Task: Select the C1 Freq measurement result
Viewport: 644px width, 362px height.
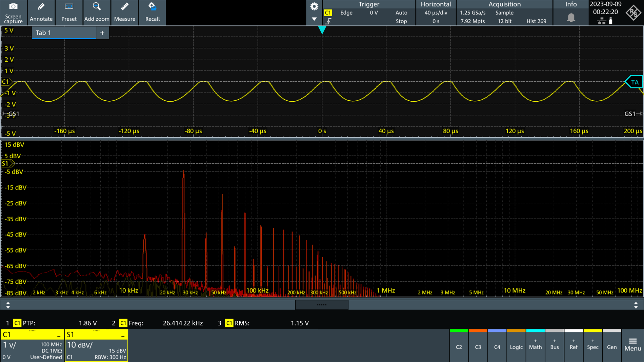Action: (158, 323)
